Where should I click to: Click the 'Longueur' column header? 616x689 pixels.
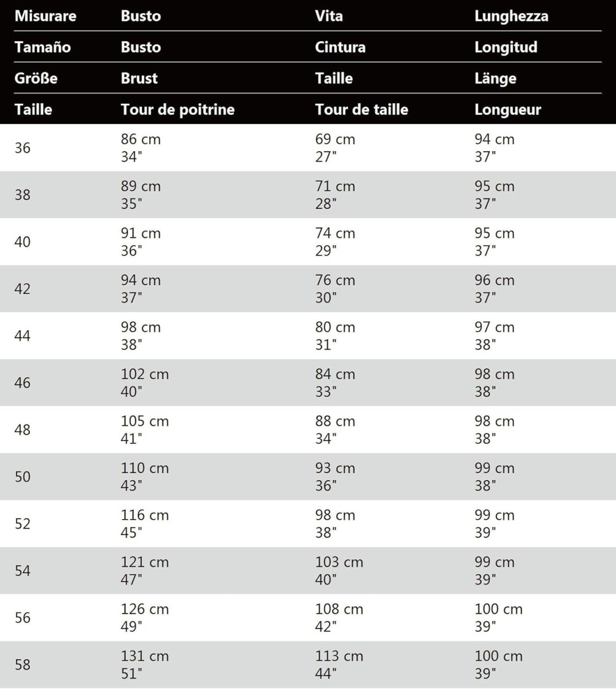click(x=507, y=110)
